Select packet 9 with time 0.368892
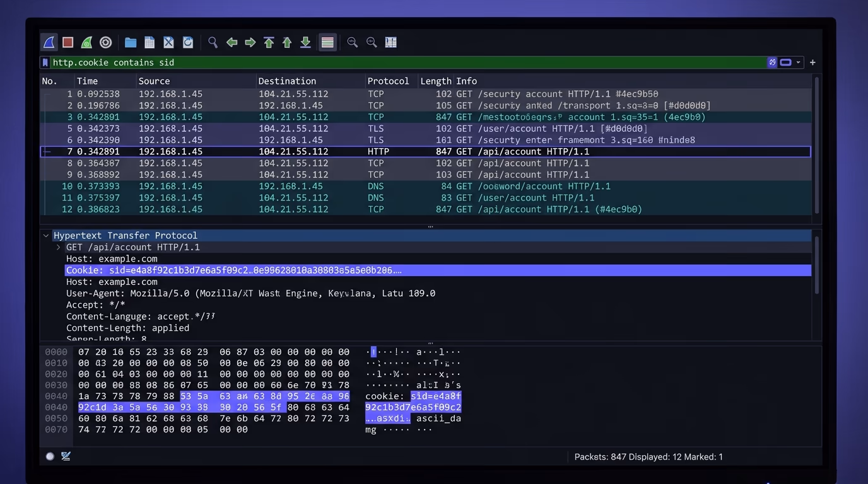The image size is (868, 484). [x=426, y=175]
